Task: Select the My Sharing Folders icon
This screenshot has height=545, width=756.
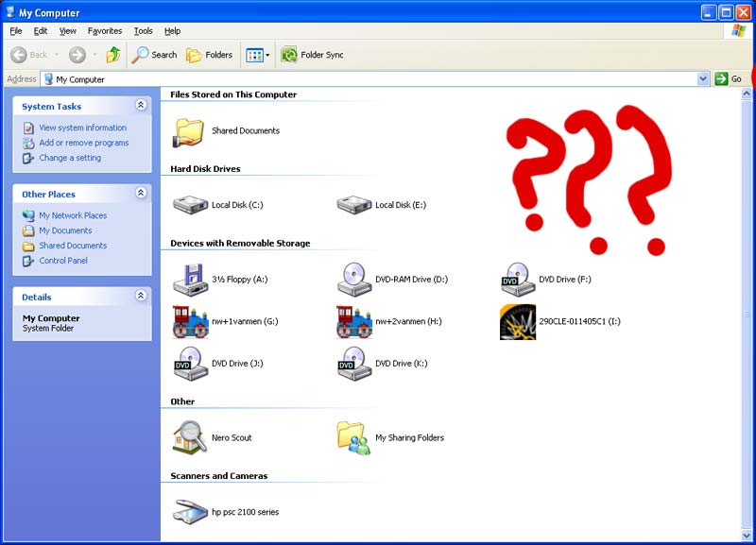Action: click(354, 437)
